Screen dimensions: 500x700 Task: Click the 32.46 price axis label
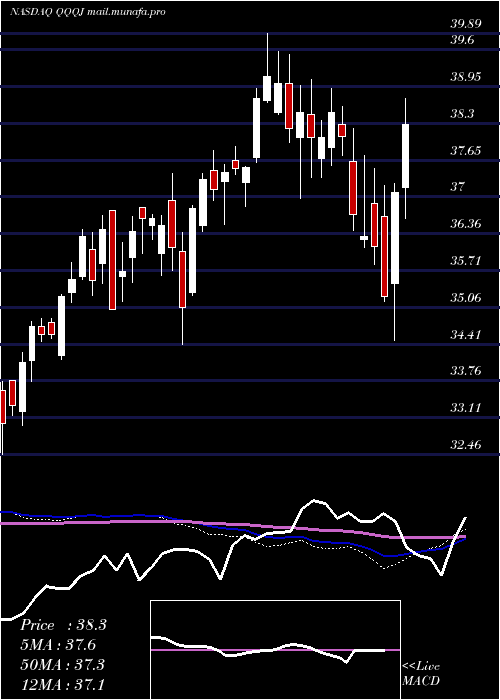466,444
